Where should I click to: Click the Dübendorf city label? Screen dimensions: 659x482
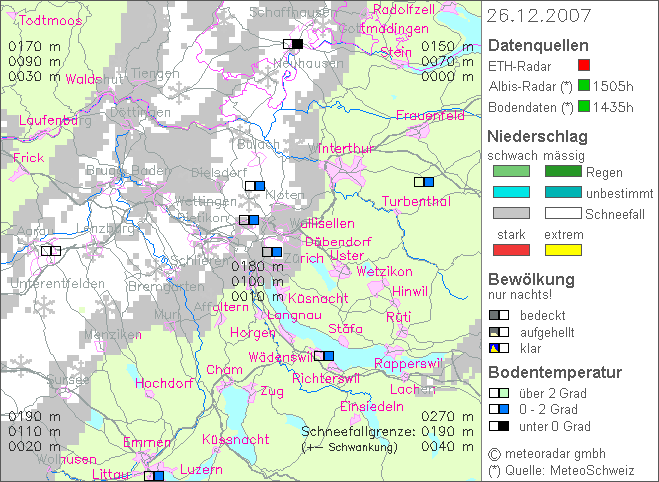[338, 242]
